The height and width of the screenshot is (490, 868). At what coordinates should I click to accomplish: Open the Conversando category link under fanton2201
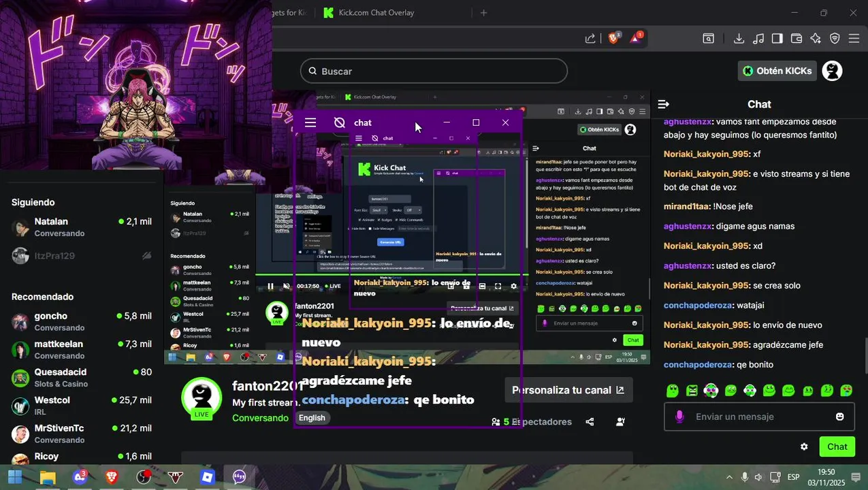tap(260, 418)
